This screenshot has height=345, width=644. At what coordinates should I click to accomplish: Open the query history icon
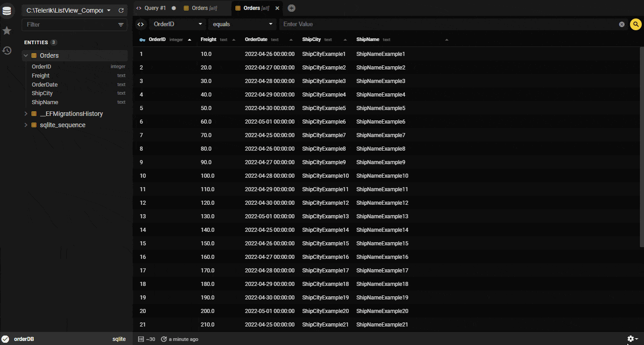tap(7, 51)
